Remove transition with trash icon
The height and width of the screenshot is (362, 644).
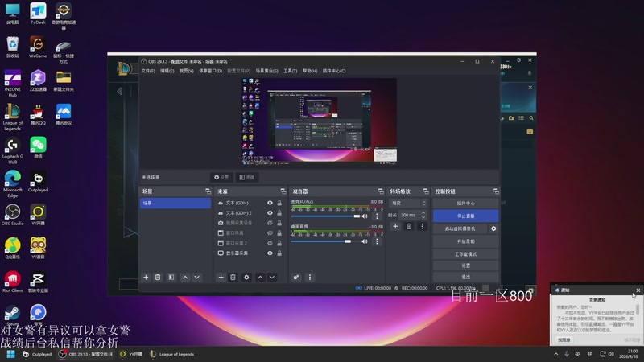click(x=409, y=226)
